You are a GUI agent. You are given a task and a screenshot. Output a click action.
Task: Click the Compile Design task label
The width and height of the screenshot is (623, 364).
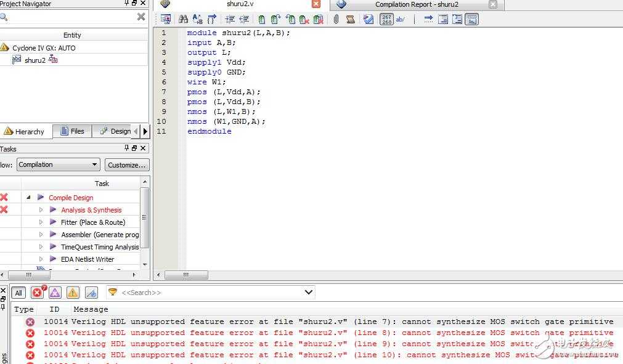coord(71,198)
